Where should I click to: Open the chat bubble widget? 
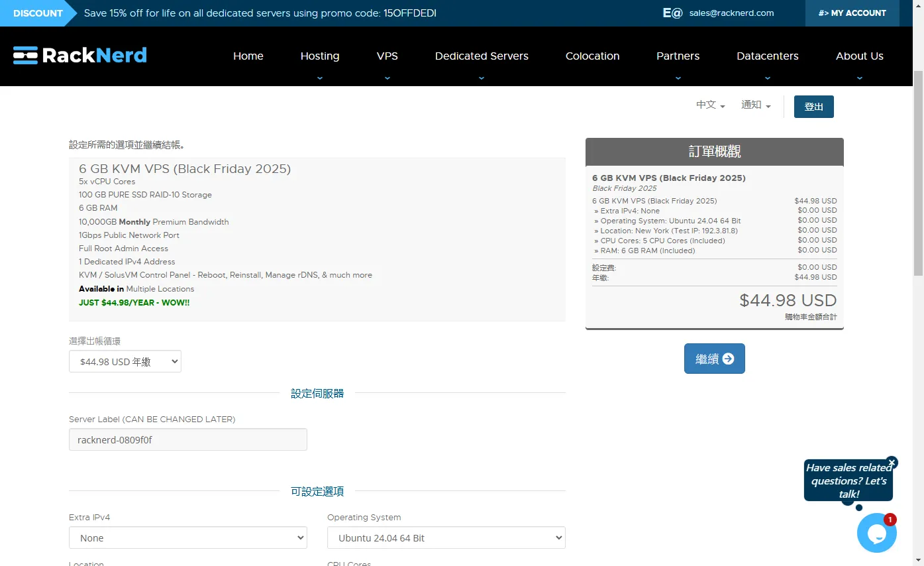876,533
